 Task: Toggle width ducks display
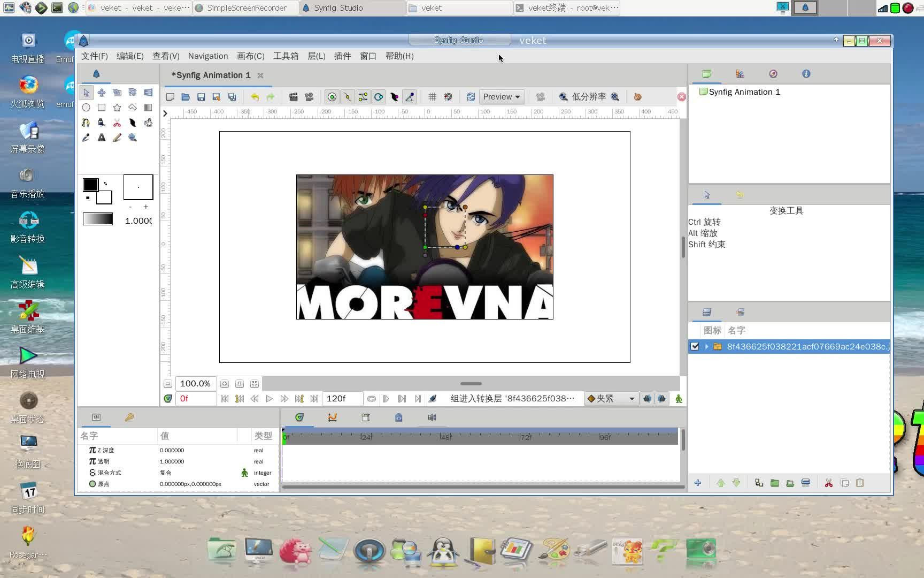pyautogui.click(x=394, y=97)
